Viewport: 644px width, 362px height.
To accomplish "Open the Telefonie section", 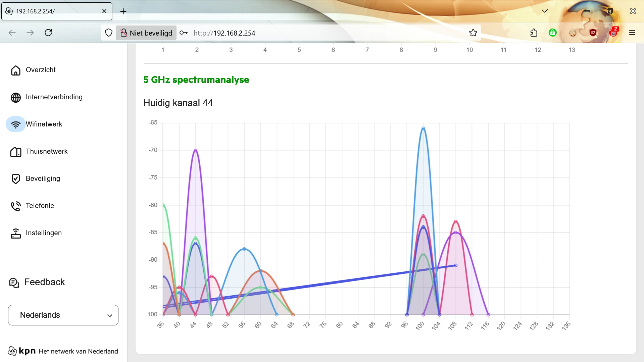I will pyautogui.click(x=40, y=206).
